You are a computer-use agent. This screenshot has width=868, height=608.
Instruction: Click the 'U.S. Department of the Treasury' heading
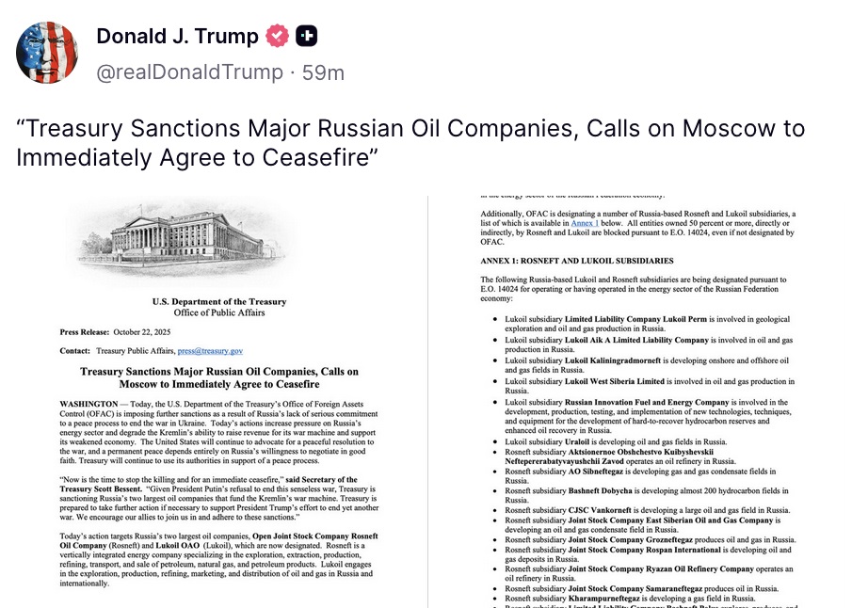[x=217, y=301]
